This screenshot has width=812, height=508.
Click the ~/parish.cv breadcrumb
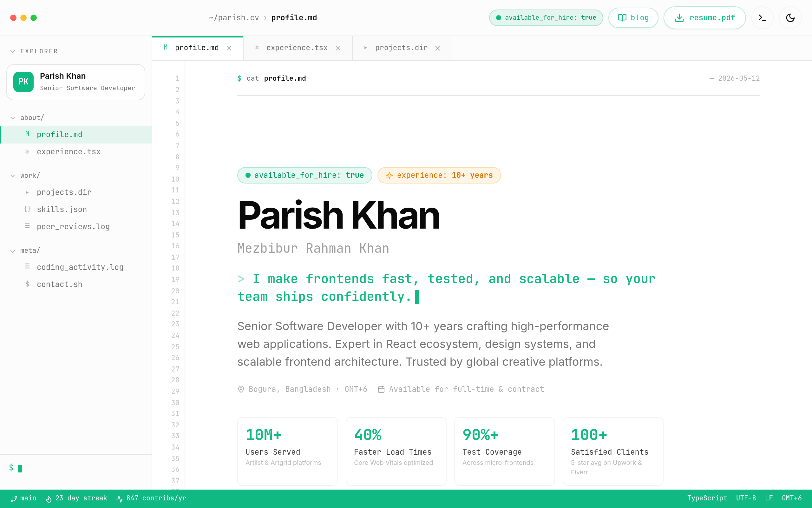tap(234, 18)
